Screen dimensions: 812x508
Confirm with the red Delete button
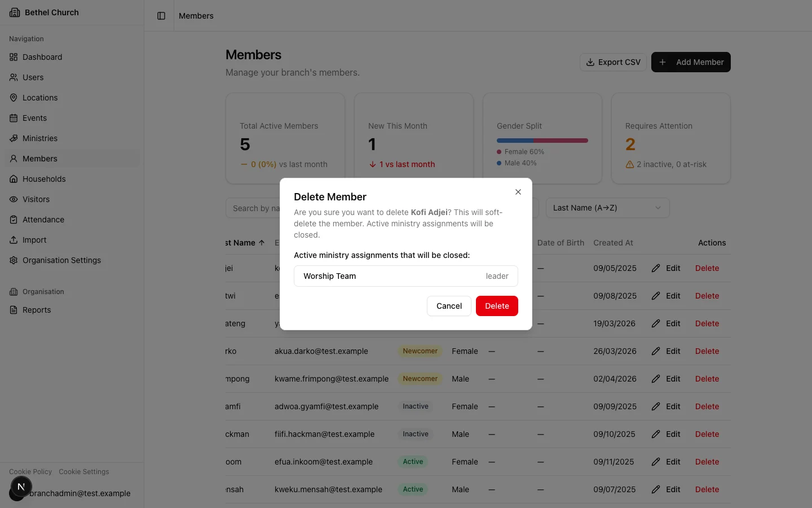pos(497,306)
